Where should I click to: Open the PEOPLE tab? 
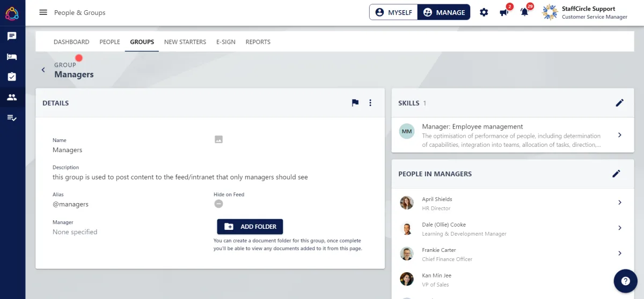tap(110, 42)
